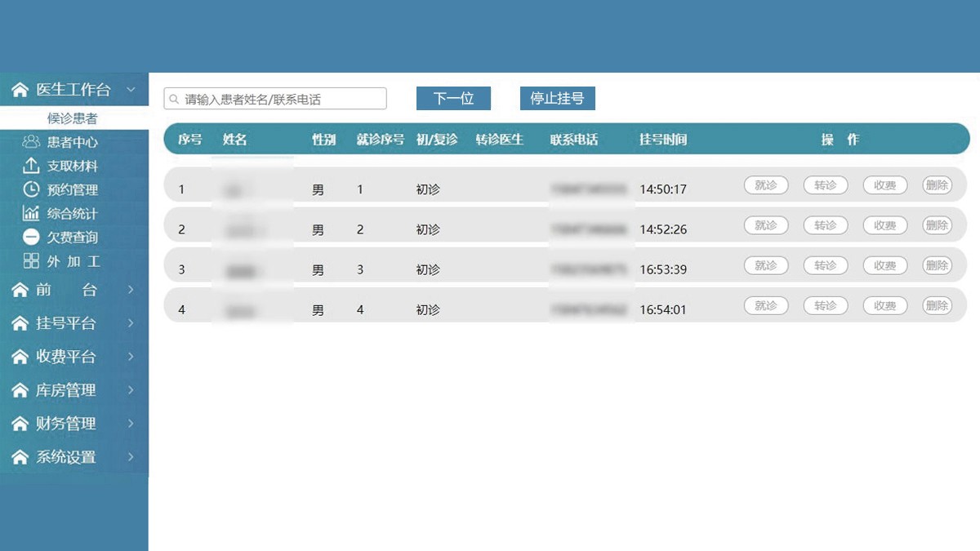Click the 停止挂号 button
This screenshot has width=980, height=551.
[557, 99]
